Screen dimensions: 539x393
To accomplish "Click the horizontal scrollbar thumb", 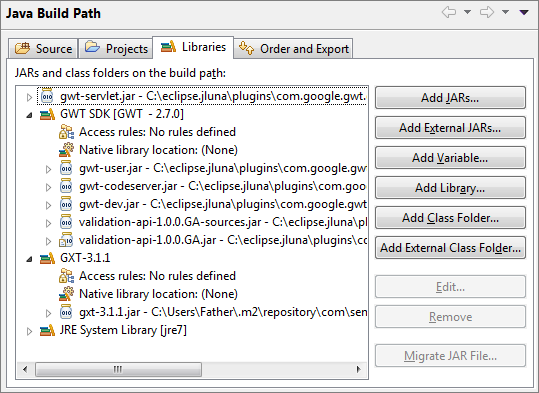I will click(118, 370).
